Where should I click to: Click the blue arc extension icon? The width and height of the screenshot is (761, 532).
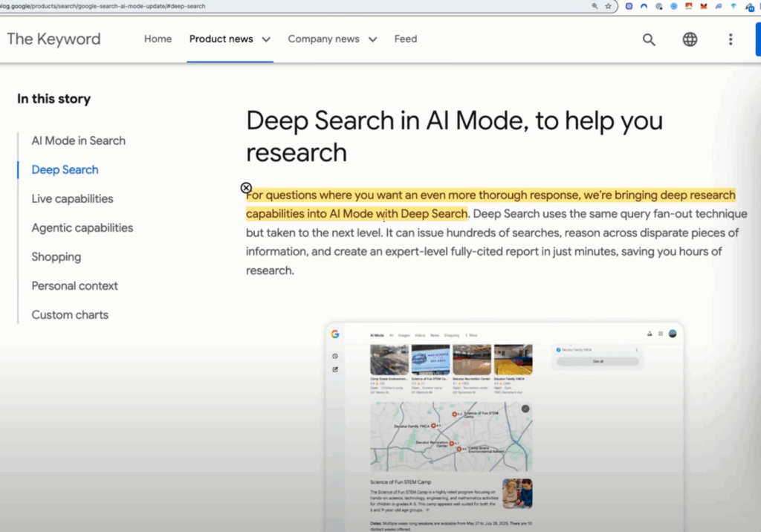[644, 6]
